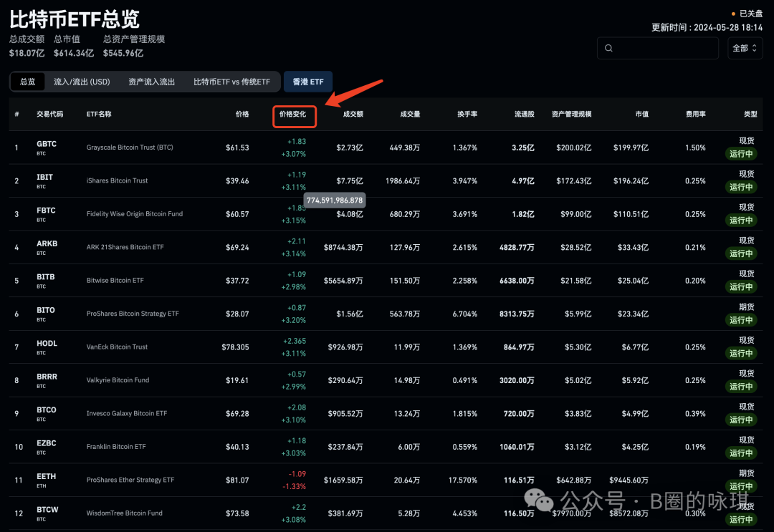Switch to the 流入/流出 (USD) tab

[82, 82]
